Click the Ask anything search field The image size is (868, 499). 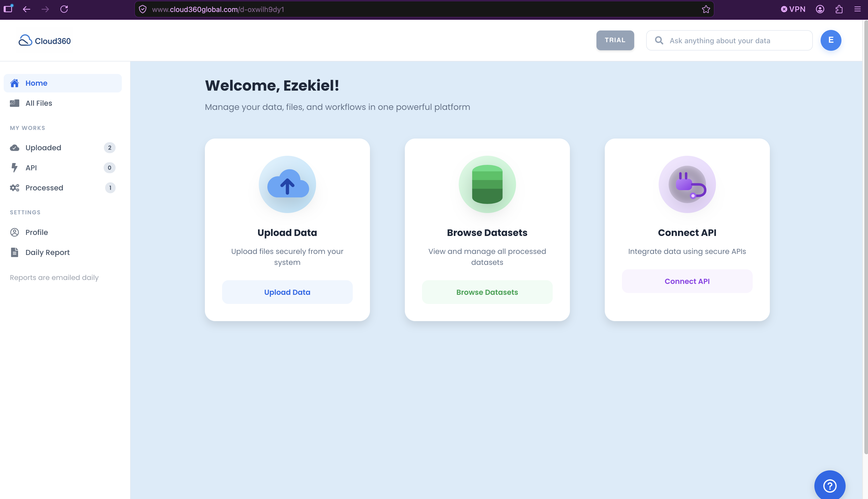click(729, 40)
